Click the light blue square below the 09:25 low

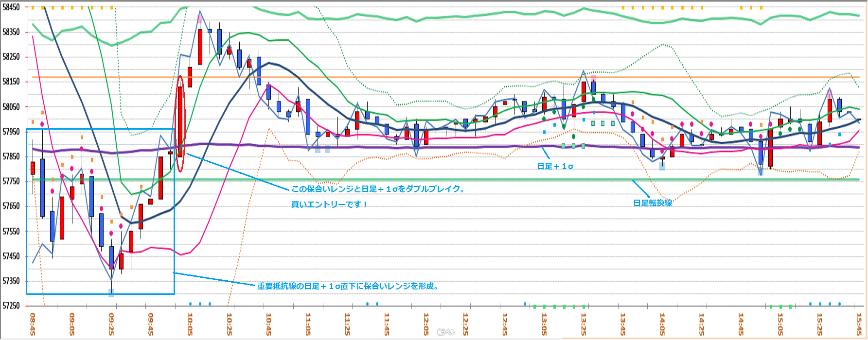pyautogui.click(x=111, y=292)
